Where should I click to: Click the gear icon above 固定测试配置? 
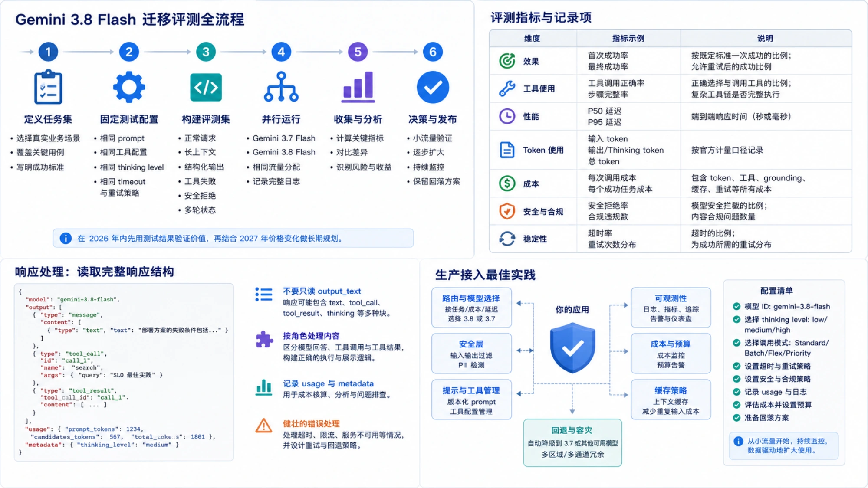coord(129,87)
